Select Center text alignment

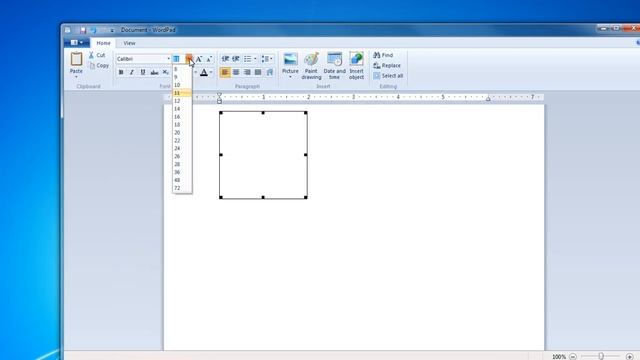pos(236,72)
